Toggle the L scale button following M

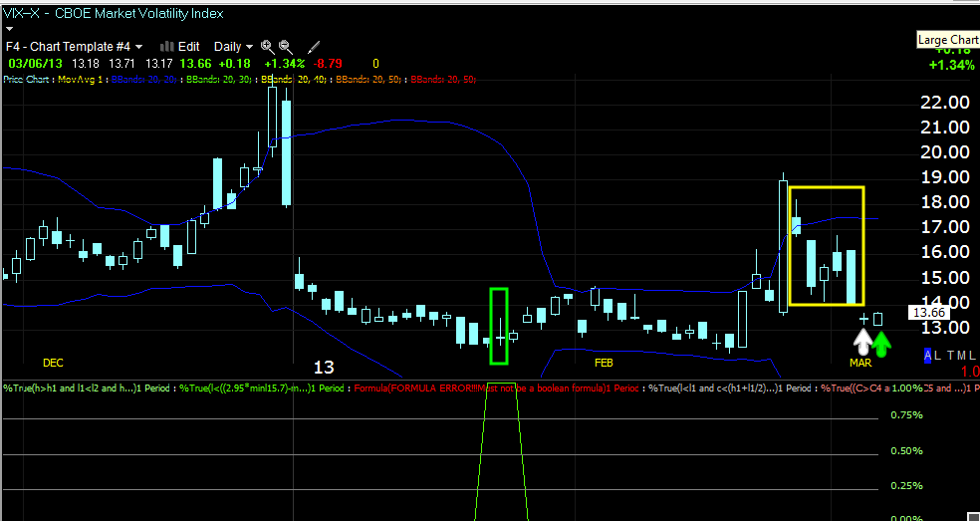coord(972,356)
